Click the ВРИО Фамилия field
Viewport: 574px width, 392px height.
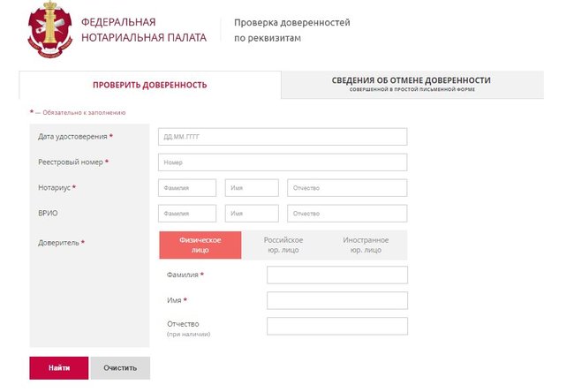pos(187,214)
